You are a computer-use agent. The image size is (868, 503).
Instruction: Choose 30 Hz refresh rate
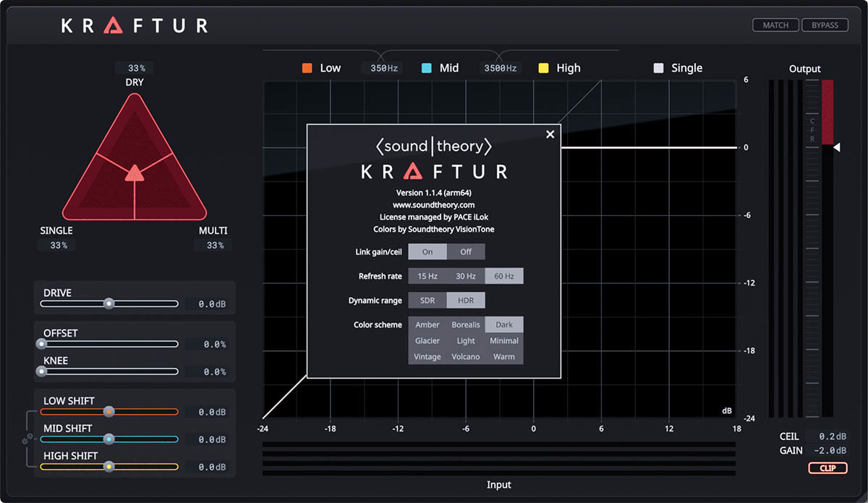click(466, 276)
